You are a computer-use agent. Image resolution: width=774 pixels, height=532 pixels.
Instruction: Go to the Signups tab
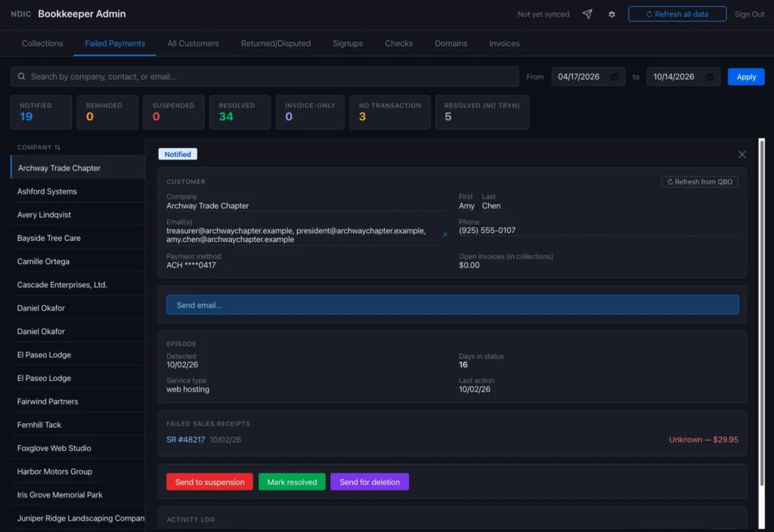[348, 43]
